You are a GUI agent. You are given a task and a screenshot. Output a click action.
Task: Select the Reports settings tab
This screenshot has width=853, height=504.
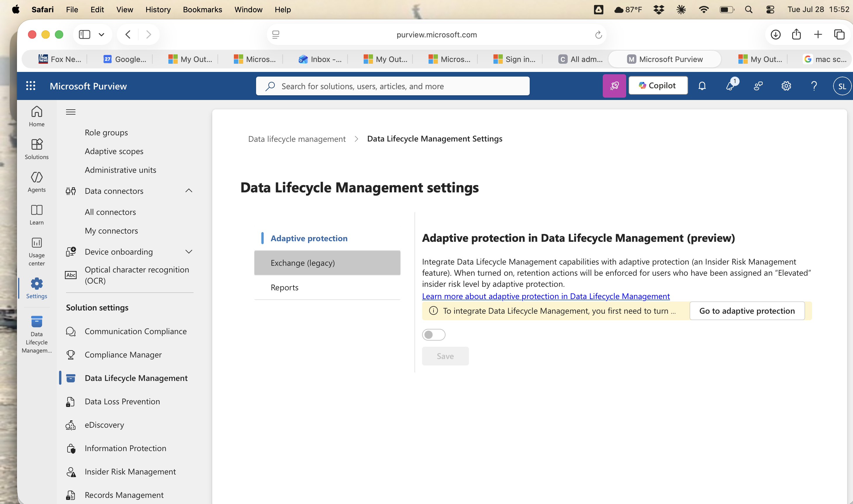click(327, 287)
